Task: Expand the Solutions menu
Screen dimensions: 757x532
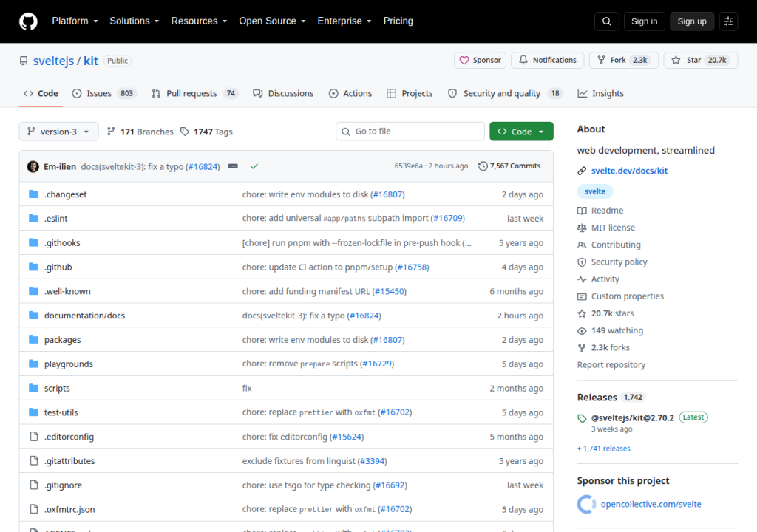Action: [135, 21]
